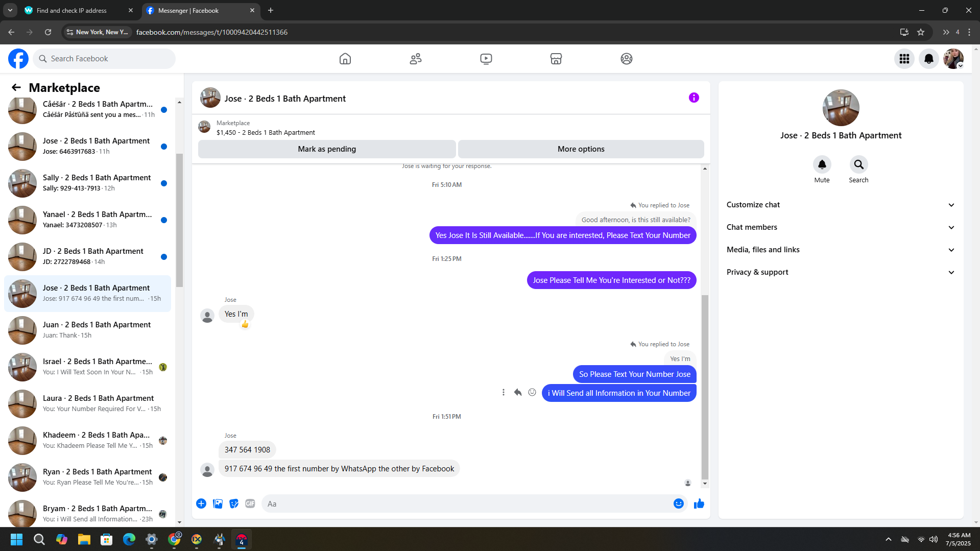
Task: Open the Facebook menu grid icon
Action: click(x=904, y=59)
